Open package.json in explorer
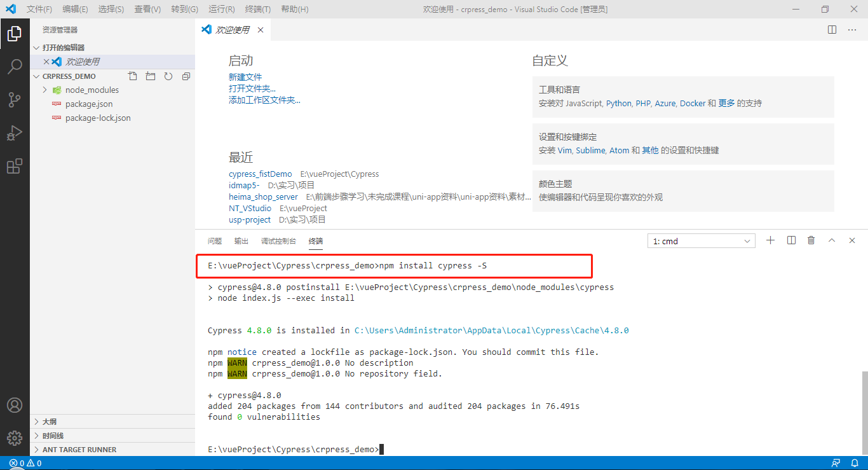This screenshot has width=868, height=470. click(89, 104)
